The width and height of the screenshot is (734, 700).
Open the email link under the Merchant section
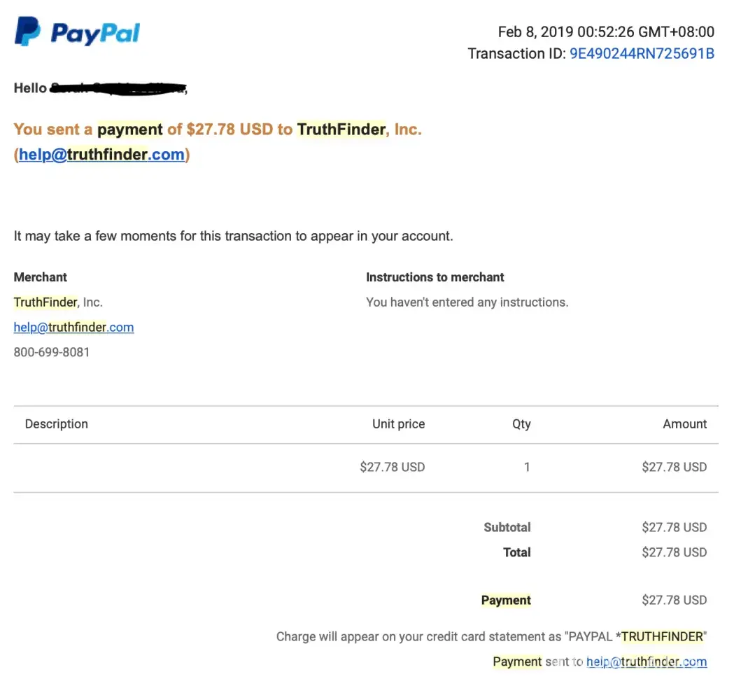pos(73,328)
